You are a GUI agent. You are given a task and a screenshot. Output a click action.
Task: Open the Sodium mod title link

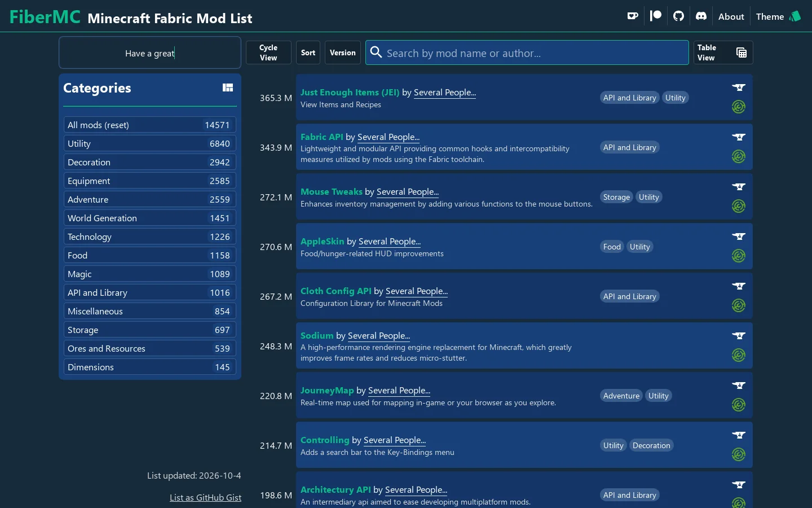317,335
